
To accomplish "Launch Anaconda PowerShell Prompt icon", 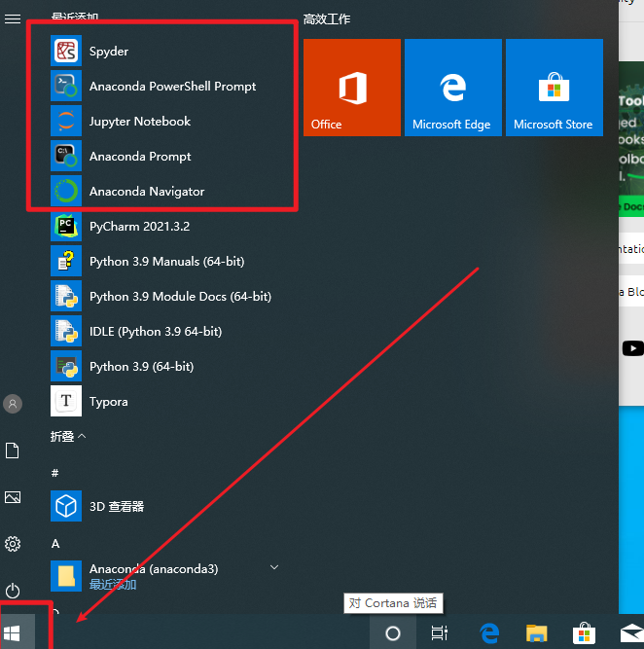I will point(66,86).
